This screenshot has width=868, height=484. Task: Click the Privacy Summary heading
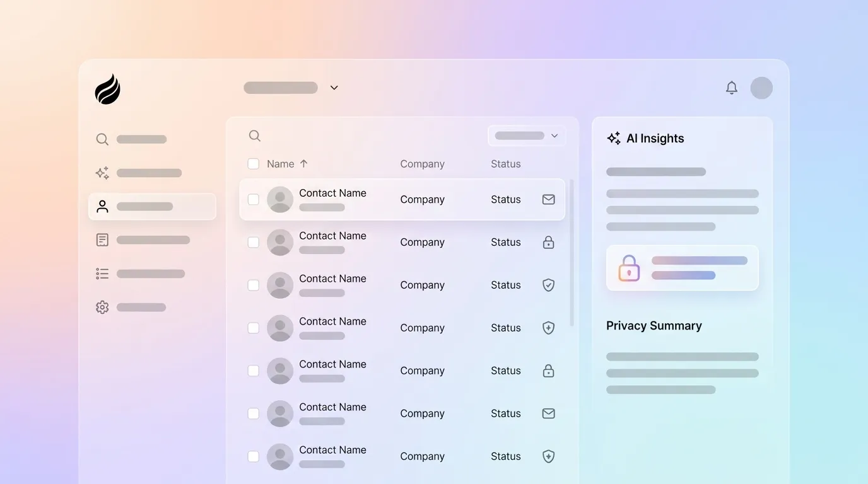pos(654,326)
